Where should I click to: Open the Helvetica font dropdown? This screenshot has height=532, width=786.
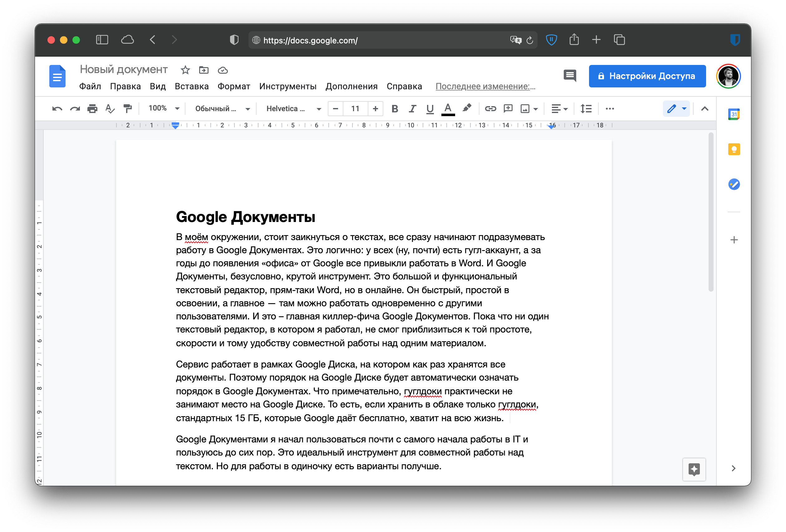tap(293, 109)
